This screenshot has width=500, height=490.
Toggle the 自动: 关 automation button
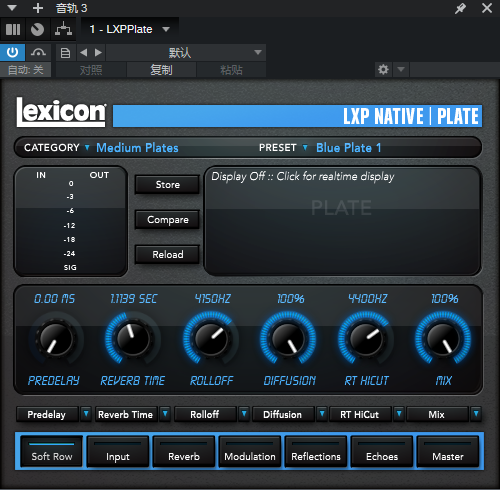click(25, 70)
